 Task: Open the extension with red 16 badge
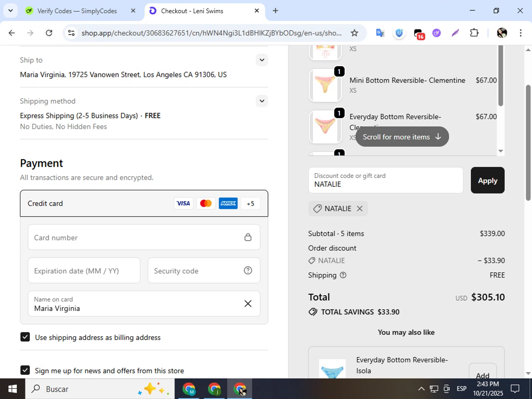pos(419,34)
